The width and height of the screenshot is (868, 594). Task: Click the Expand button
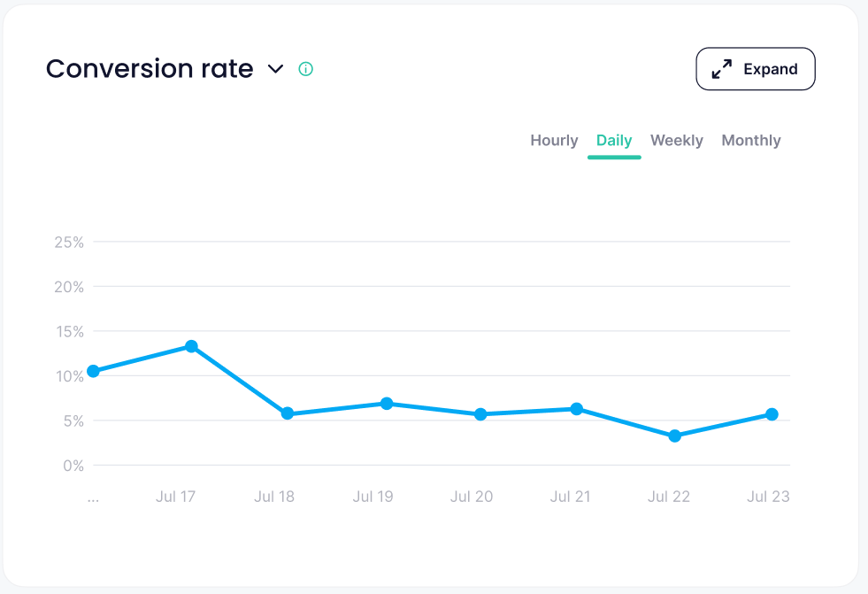756,69
